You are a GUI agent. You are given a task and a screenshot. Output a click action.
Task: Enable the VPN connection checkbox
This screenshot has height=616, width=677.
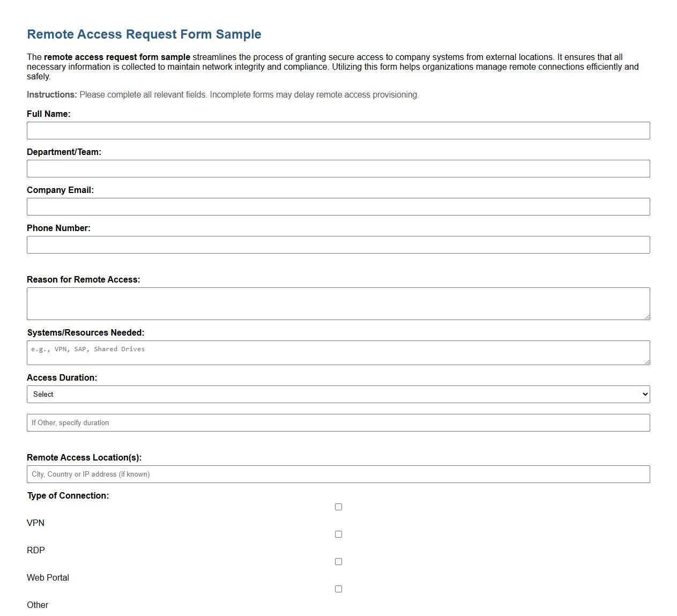(x=338, y=506)
